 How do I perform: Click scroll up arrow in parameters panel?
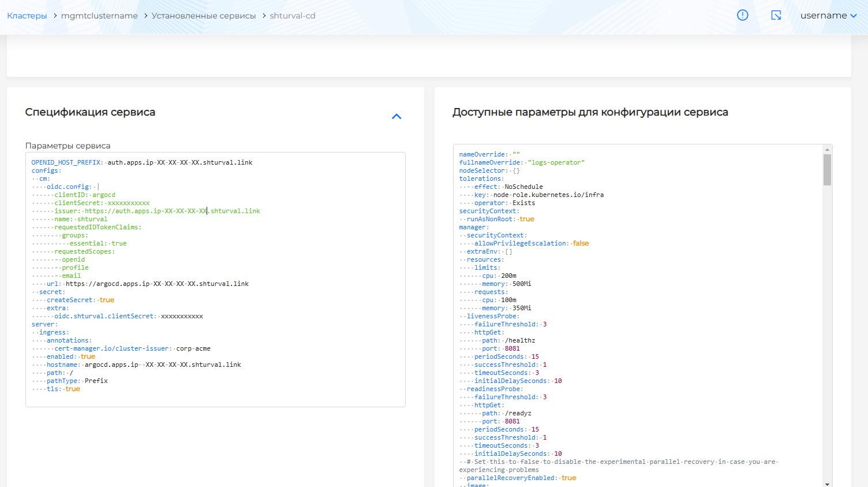pyautogui.click(x=828, y=149)
